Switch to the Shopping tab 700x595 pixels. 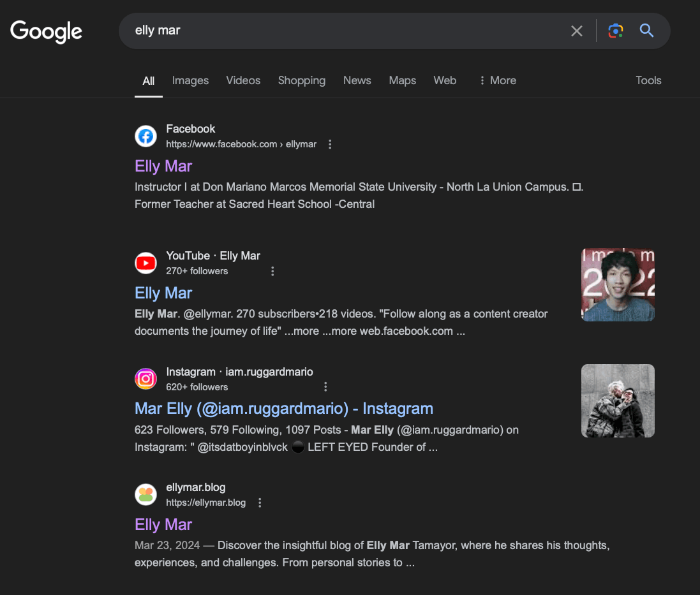pos(302,81)
